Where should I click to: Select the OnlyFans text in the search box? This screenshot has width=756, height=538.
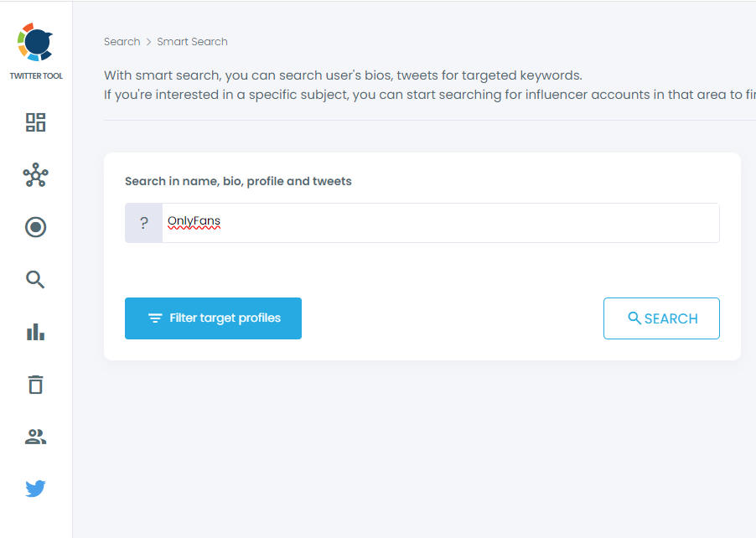click(194, 221)
